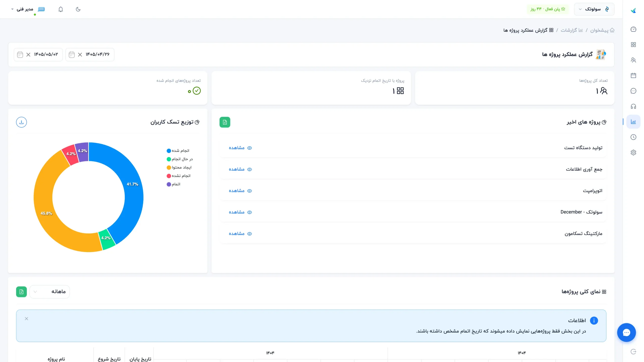This screenshot has height=362, width=644.
Task: Open the calendar icon in sidebar
Action: 633,75
